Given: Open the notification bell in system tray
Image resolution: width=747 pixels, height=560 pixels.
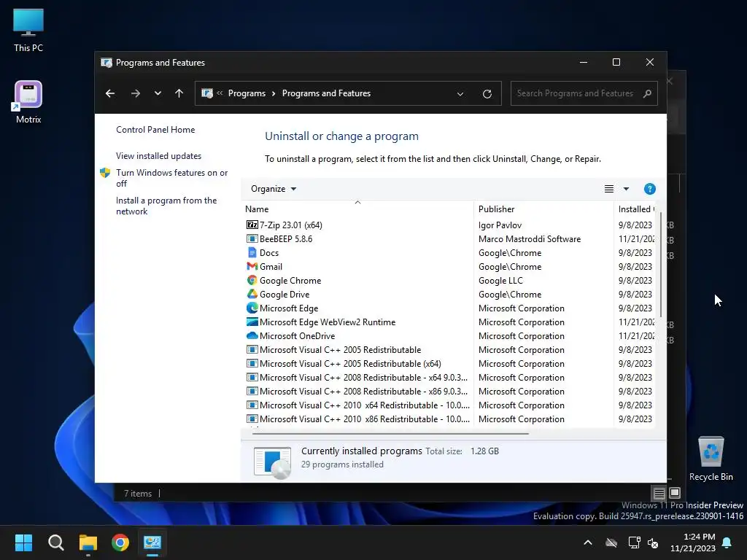Looking at the screenshot, I should (x=727, y=542).
